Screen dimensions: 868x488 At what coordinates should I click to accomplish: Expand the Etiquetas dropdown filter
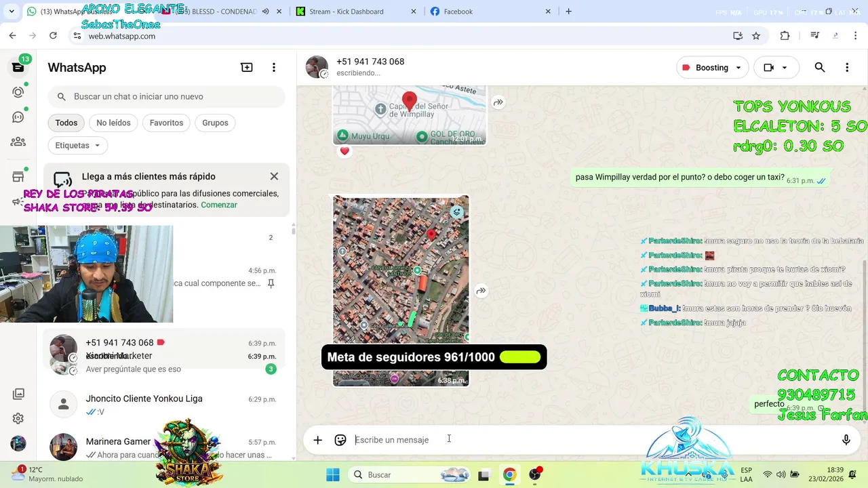pos(78,145)
